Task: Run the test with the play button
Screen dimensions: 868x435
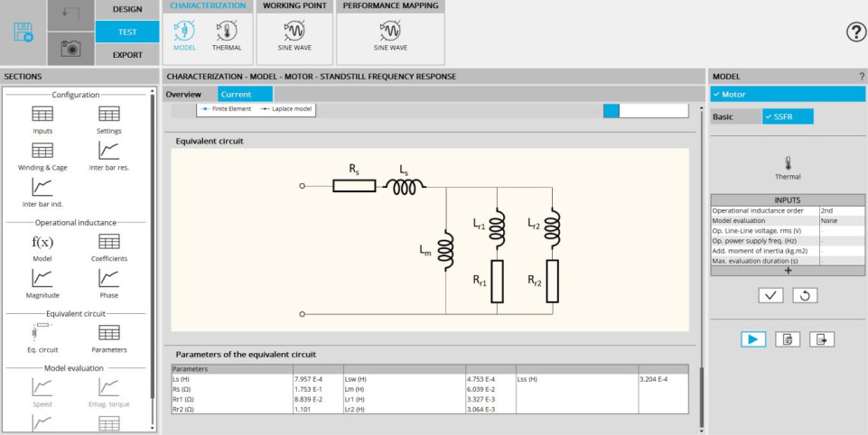Action: tap(753, 339)
